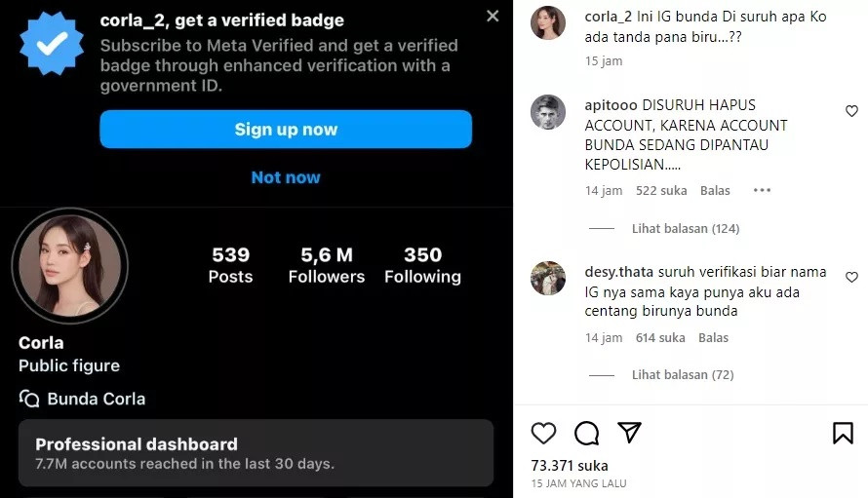Screen dimensions: 868x498
Task: Like the post with heart icon
Action: 543,433
